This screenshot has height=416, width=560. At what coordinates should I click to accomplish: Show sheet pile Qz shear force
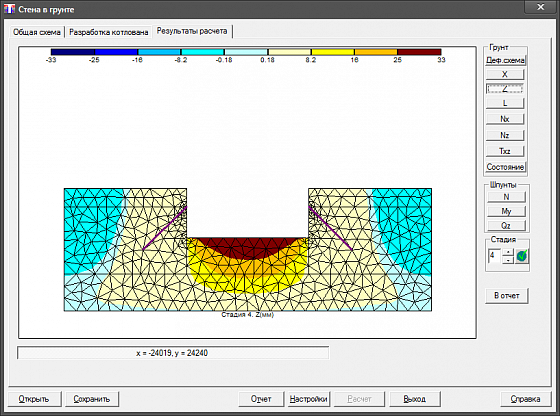tap(506, 226)
